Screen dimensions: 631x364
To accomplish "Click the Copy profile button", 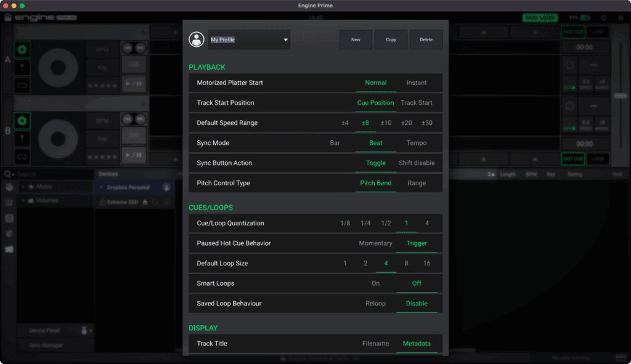I will click(x=391, y=39).
